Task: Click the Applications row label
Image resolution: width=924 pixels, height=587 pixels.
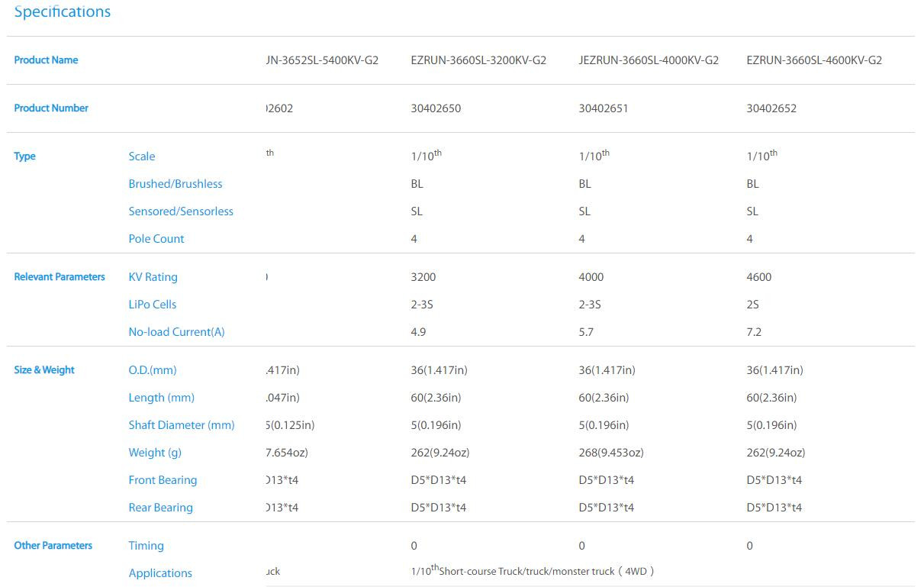Action: point(160,573)
